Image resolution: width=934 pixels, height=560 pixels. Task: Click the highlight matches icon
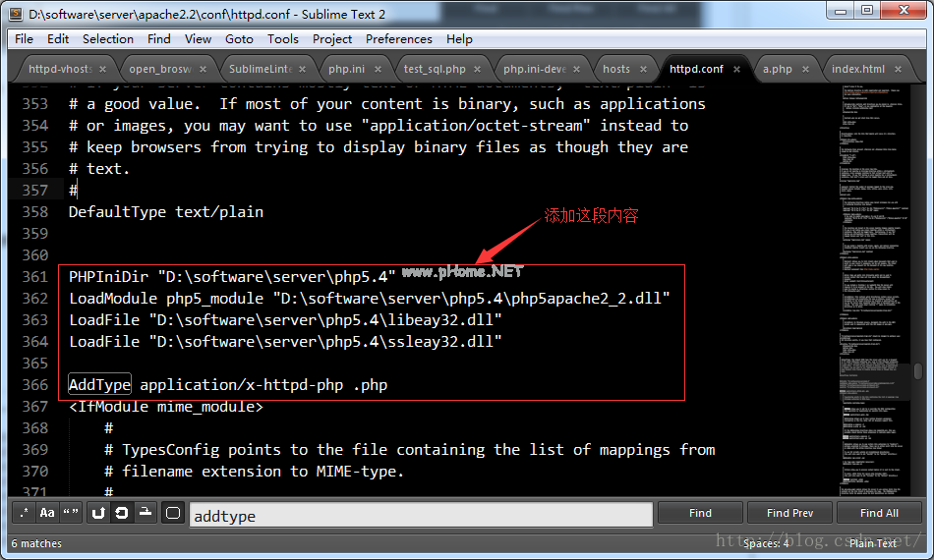click(x=173, y=513)
